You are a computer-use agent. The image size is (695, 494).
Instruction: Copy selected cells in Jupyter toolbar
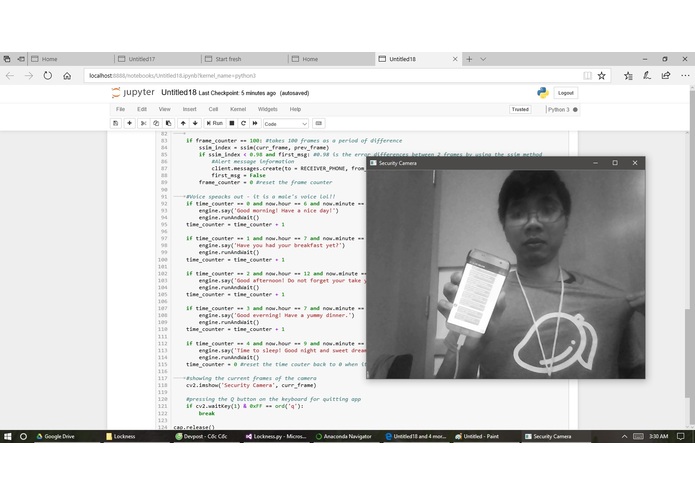(156, 123)
